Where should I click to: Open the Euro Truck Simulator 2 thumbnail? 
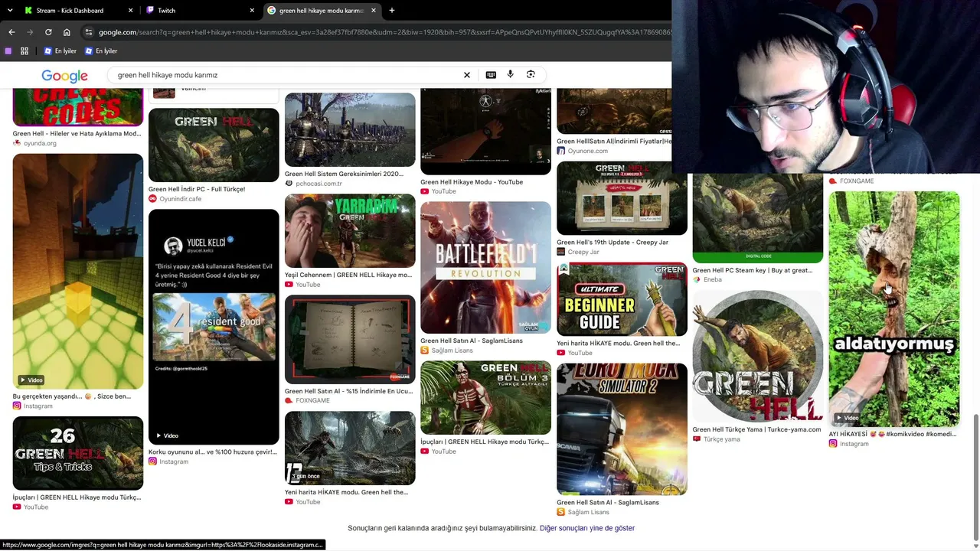[622, 429]
